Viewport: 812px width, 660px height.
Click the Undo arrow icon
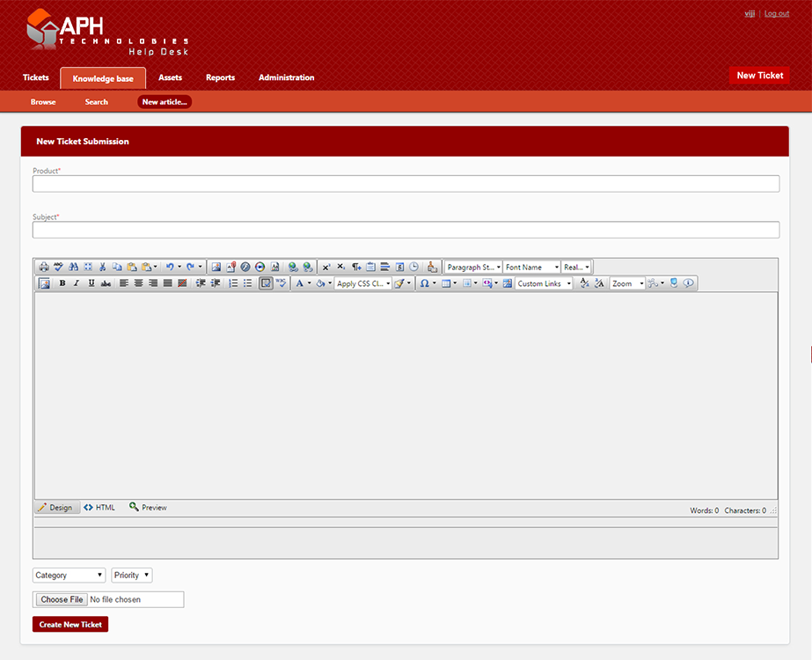170,267
